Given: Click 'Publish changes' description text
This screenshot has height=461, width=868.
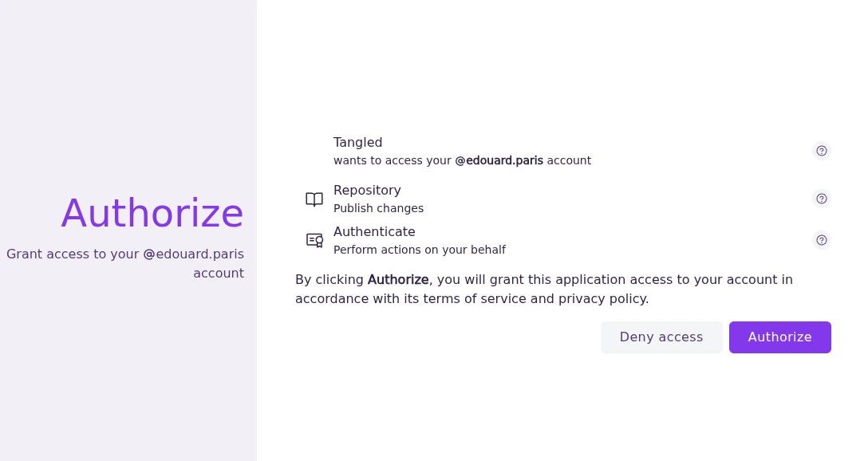Looking at the screenshot, I should 378,209.
